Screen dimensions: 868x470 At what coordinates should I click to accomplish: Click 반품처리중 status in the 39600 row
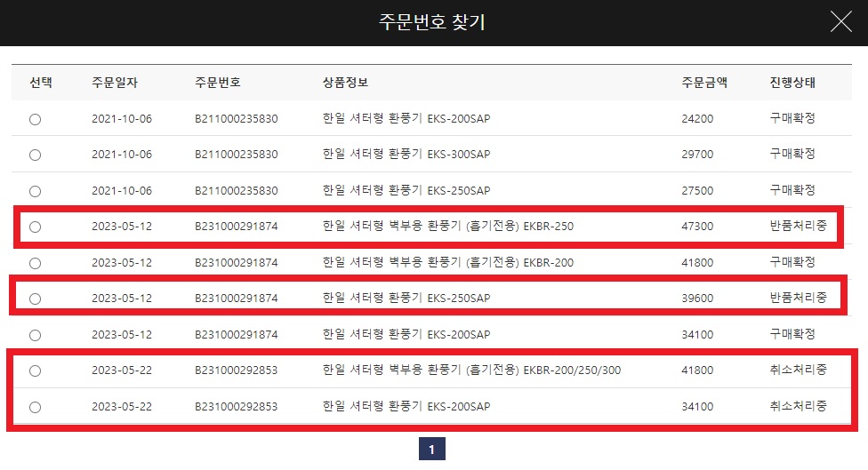tap(799, 298)
